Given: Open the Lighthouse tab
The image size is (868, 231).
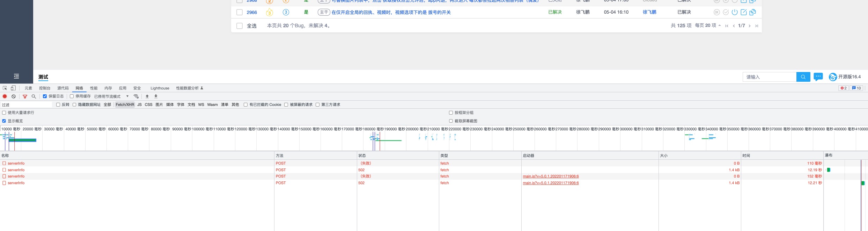Looking at the screenshot, I should pos(160,88).
